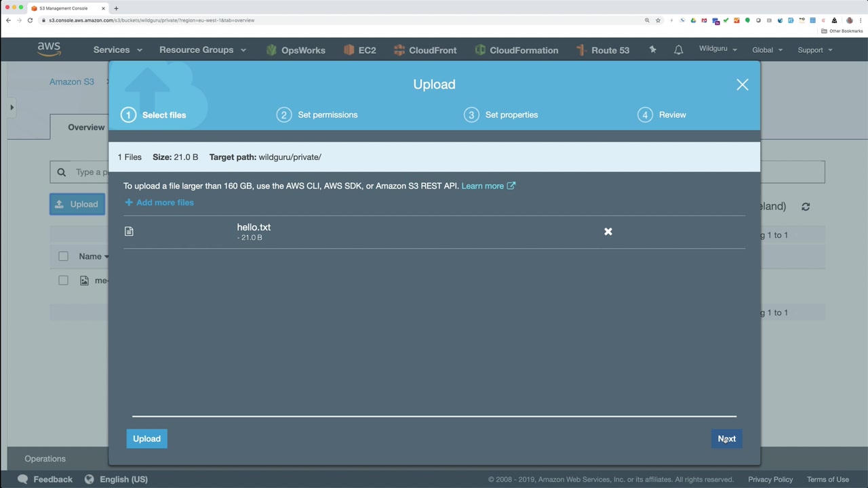The height and width of the screenshot is (488, 868).
Task: Reload the S3 console page
Action: [30, 20]
